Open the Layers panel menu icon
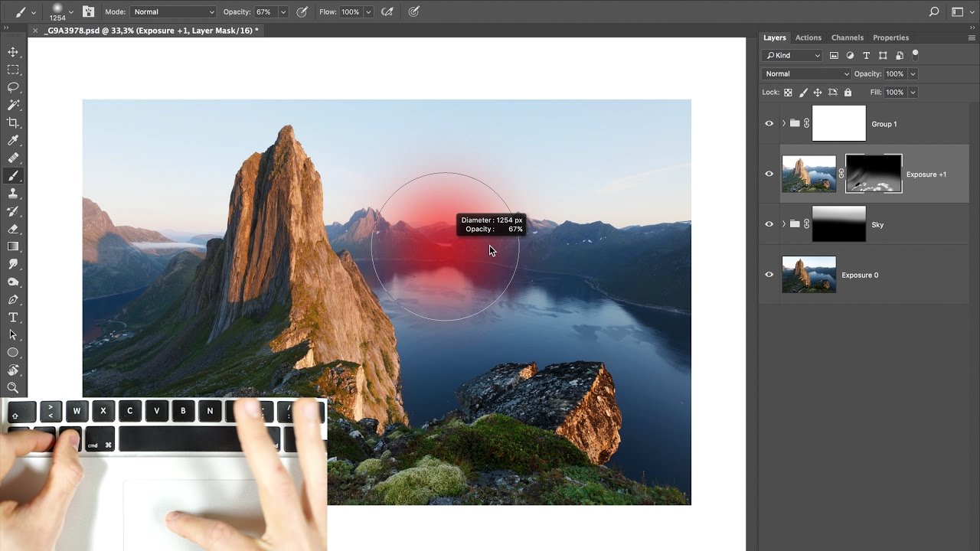This screenshot has width=980, height=551. point(972,37)
